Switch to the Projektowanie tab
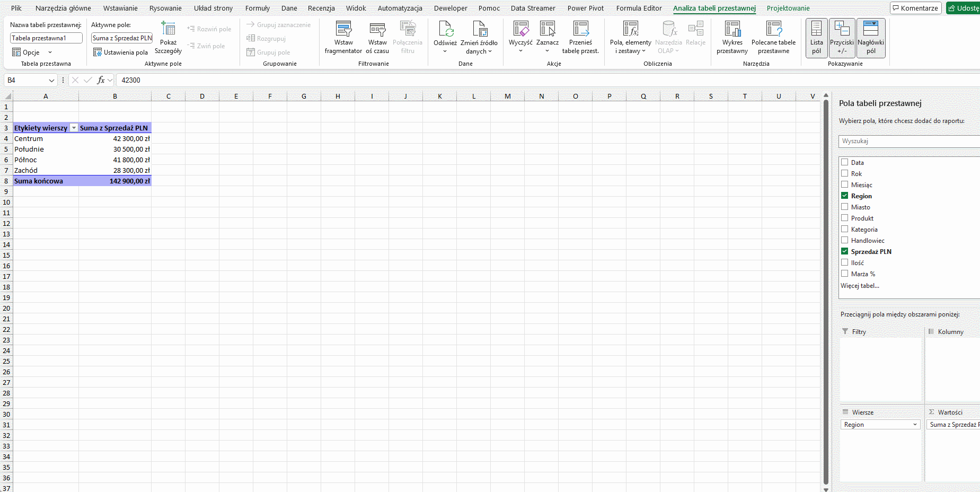Image resolution: width=980 pixels, height=492 pixels. [x=788, y=8]
